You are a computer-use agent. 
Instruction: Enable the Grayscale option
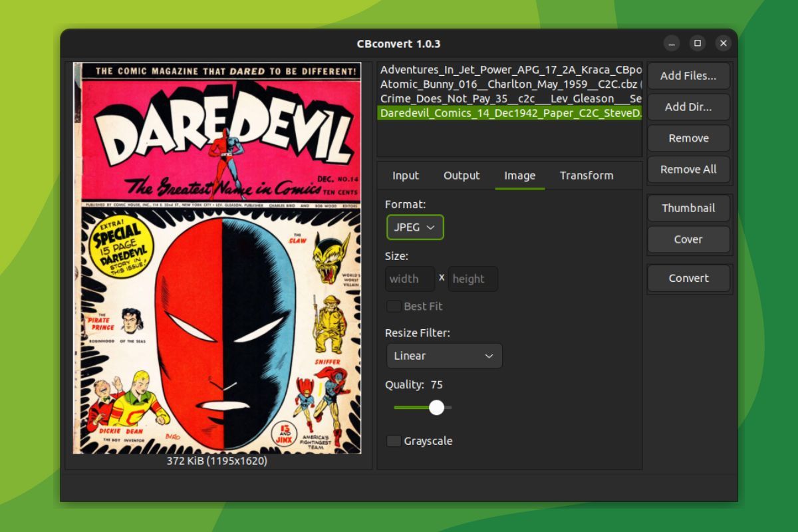tap(394, 441)
